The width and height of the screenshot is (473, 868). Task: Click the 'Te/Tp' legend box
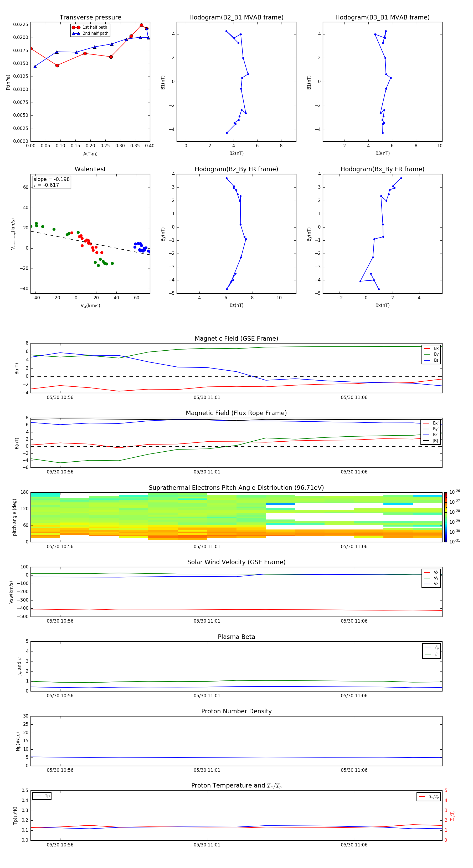(x=428, y=796)
